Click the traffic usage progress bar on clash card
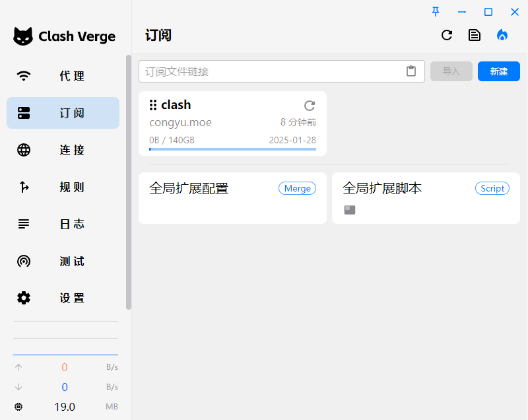The image size is (528, 420). coord(232,149)
